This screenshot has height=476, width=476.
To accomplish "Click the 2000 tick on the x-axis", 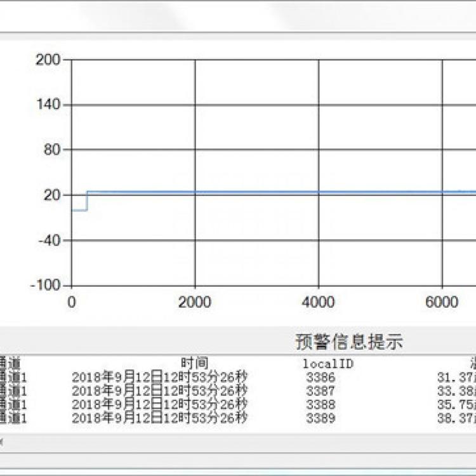I will (x=195, y=302).
